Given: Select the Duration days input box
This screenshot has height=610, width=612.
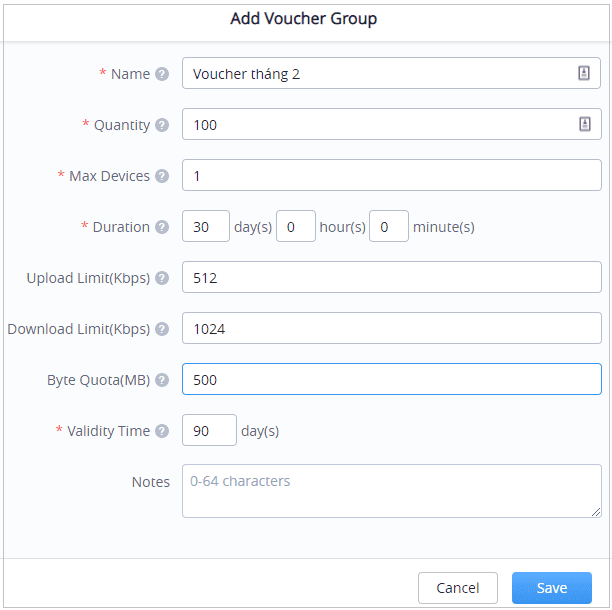Looking at the screenshot, I should click(x=206, y=227).
